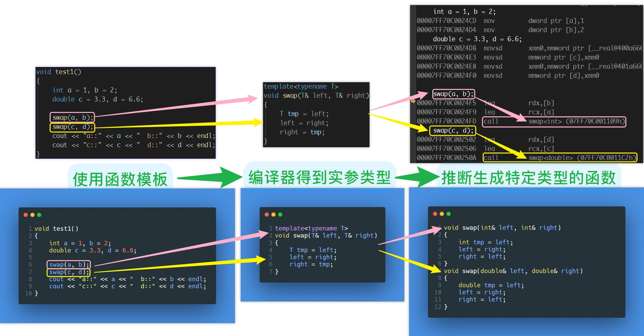Image resolution: width=644 pixels, height=336 pixels.
Task: Click line 6 'right = tmp;' in the numbered template snippet
Action: (311, 264)
